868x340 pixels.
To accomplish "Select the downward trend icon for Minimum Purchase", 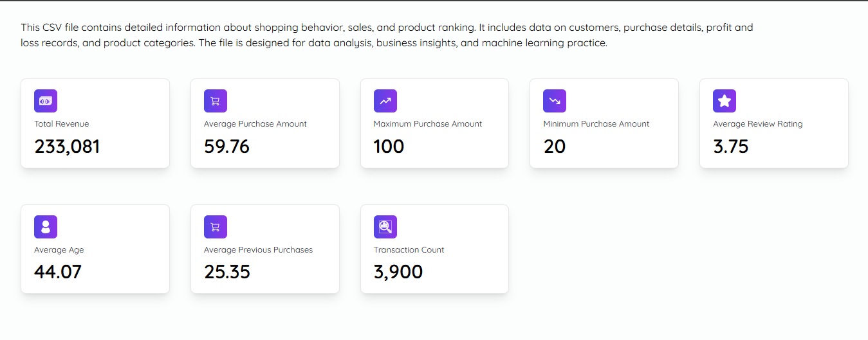I will [555, 101].
